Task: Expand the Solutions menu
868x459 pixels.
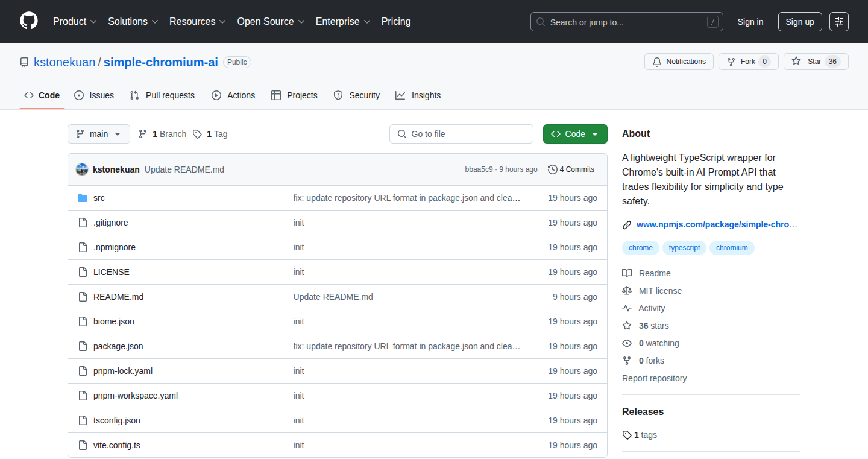Action: click(x=133, y=22)
